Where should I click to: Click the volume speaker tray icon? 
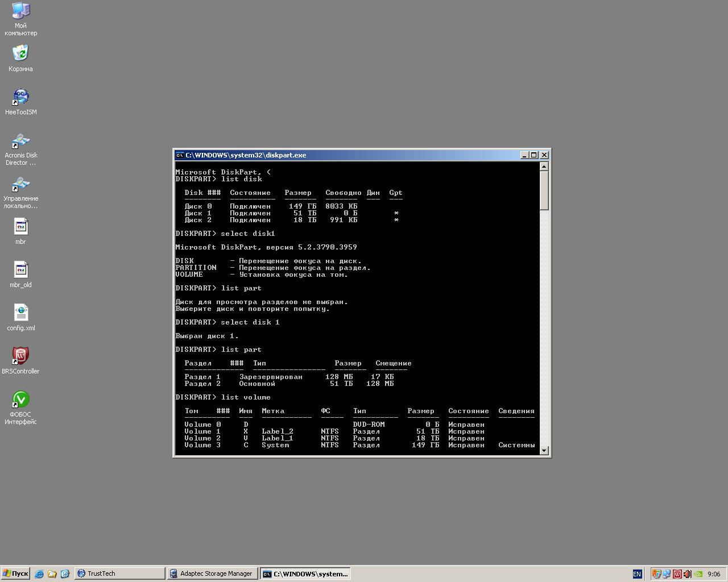click(687, 574)
